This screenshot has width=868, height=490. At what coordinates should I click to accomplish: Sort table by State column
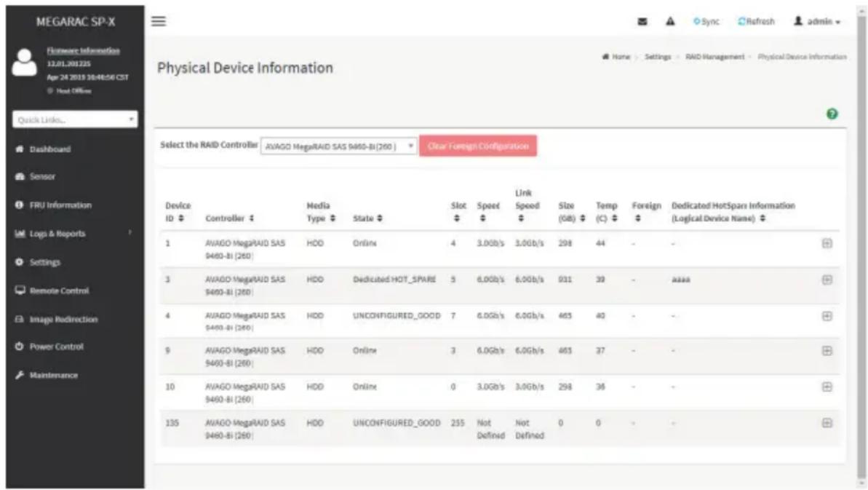click(x=367, y=218)
